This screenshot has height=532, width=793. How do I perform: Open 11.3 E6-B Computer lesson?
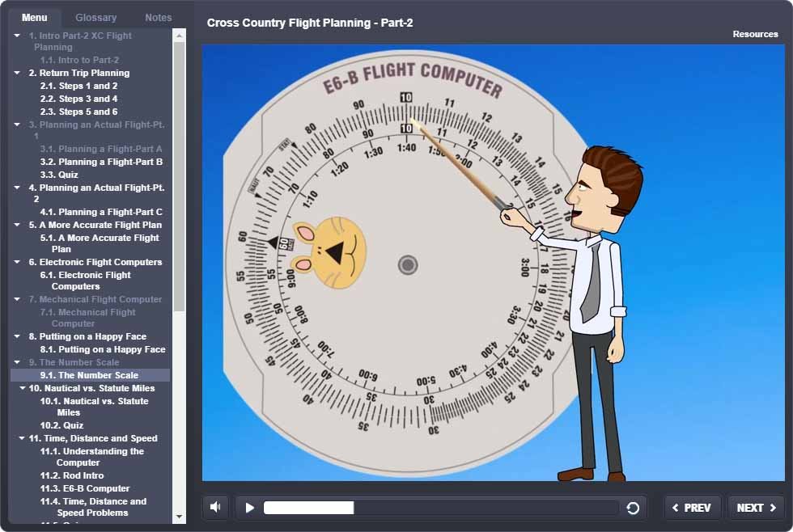point(85,488)
